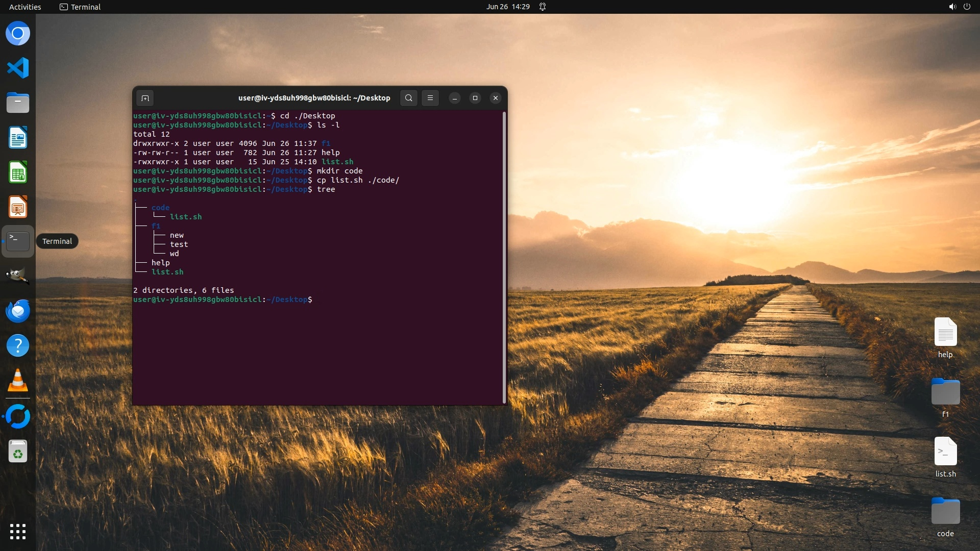Launch VLC media player from dock
Image resolution: width=980 pixels, height=551 pixels.
[x=18, y=381]
